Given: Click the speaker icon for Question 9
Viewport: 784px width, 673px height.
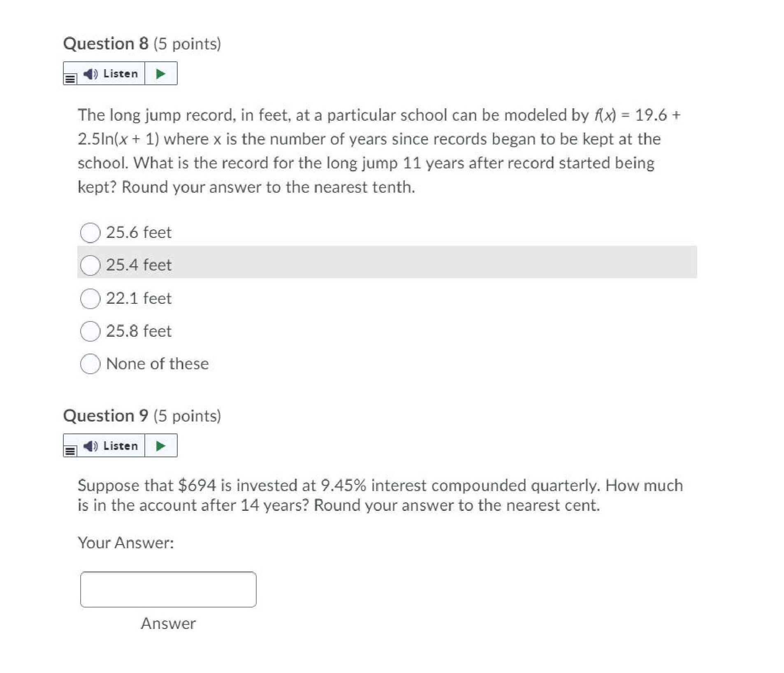Looking at the screenshot, I should [90, 446].
